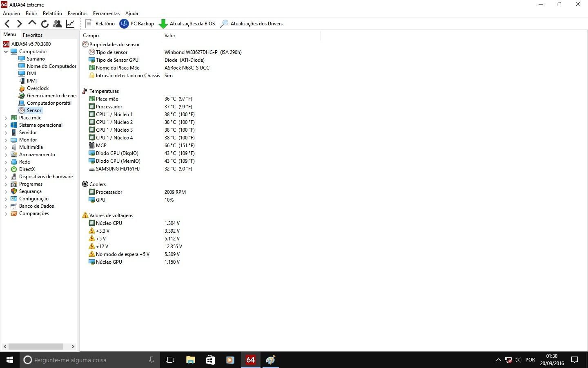Select Dispositivos de hardware in the tree
588x368 pixels.
tap(46, 177)
